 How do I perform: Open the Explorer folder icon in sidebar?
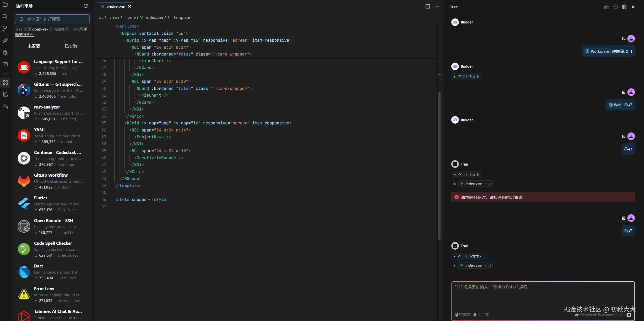5,5
